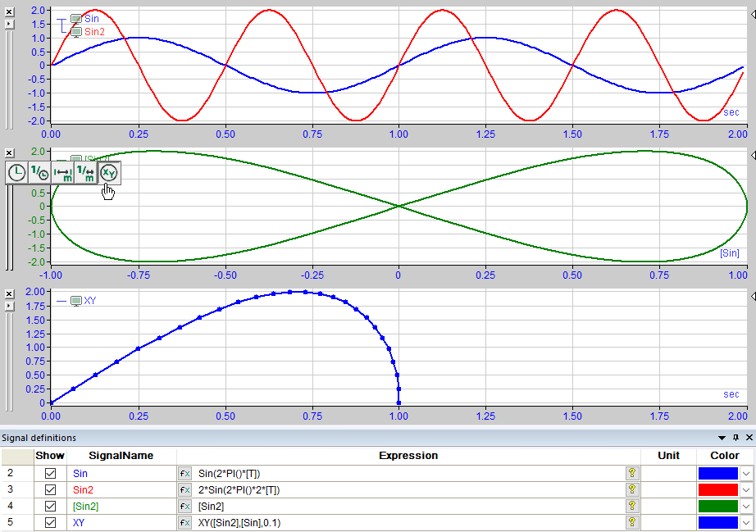Click the green color swatch for [Sin2]
This screenshot has width=756, height=532.
718,507
